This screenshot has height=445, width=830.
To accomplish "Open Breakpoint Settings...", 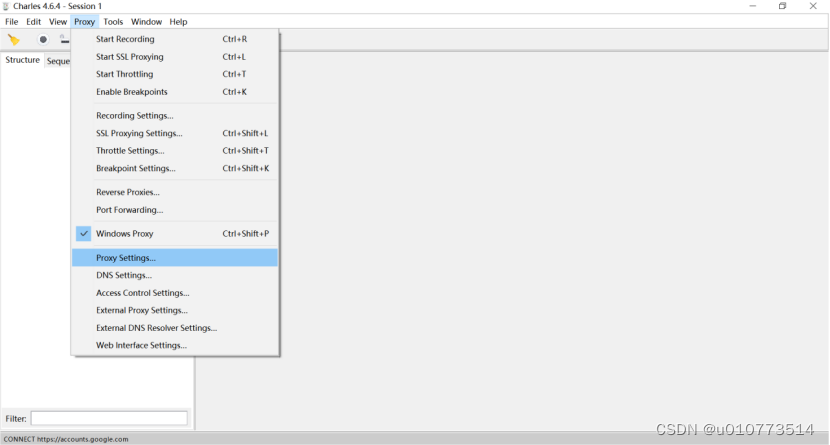I will click(x=175, y=168).
